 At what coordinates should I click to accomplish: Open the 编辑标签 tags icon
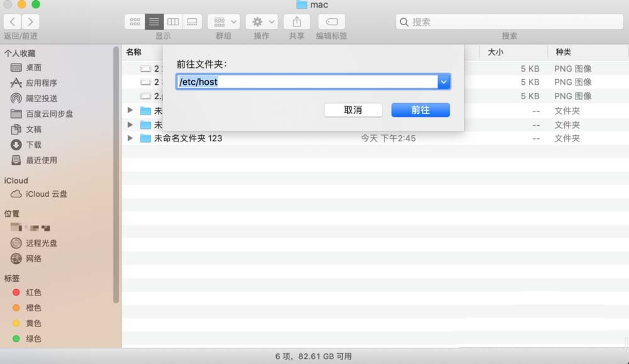pyautogui.click(x=331, y=21)
